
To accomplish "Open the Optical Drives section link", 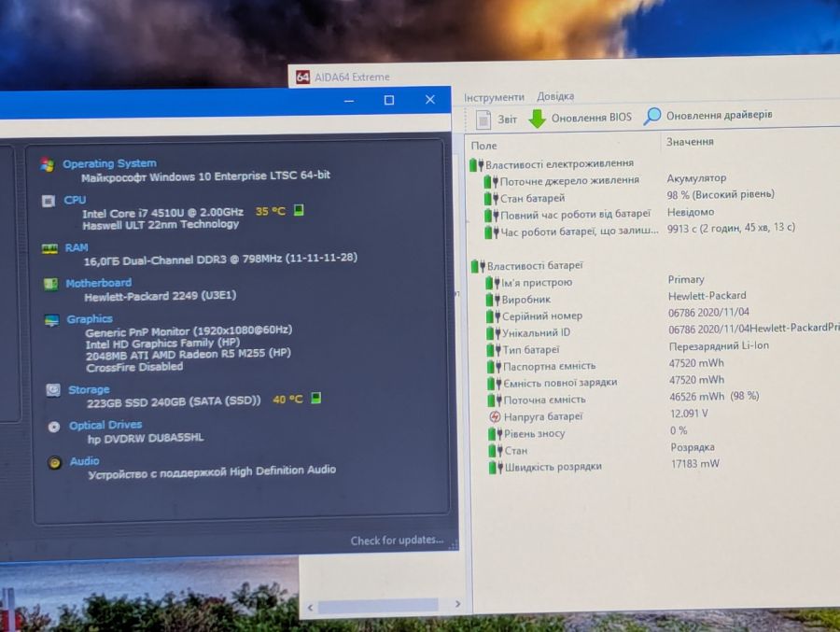I will point(105,425).
